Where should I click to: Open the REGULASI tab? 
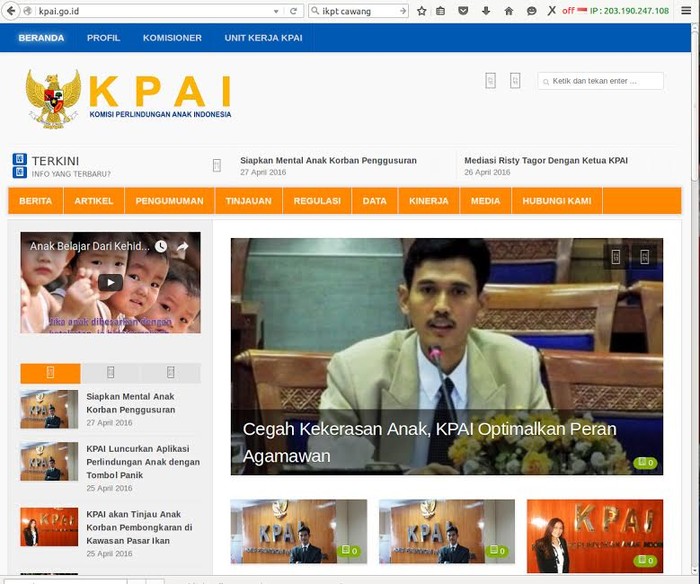click(x=317, y=201)
